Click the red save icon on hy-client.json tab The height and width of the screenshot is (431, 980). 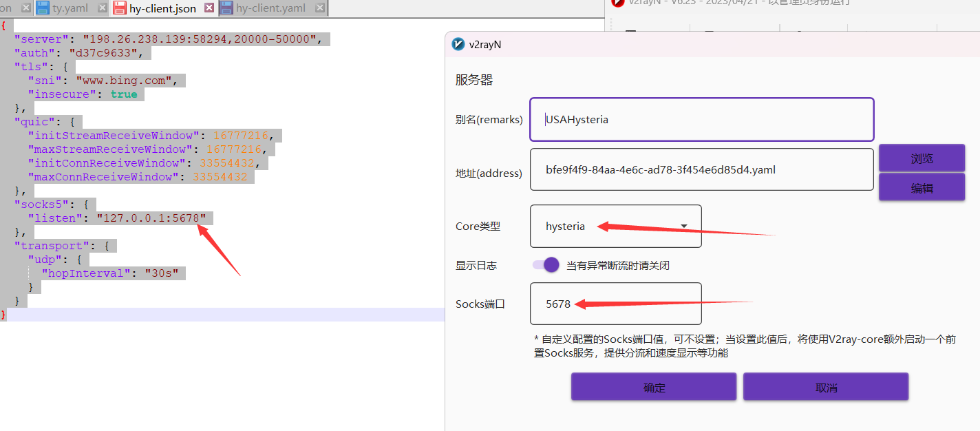pyautogui.click(x=119, y=8)
